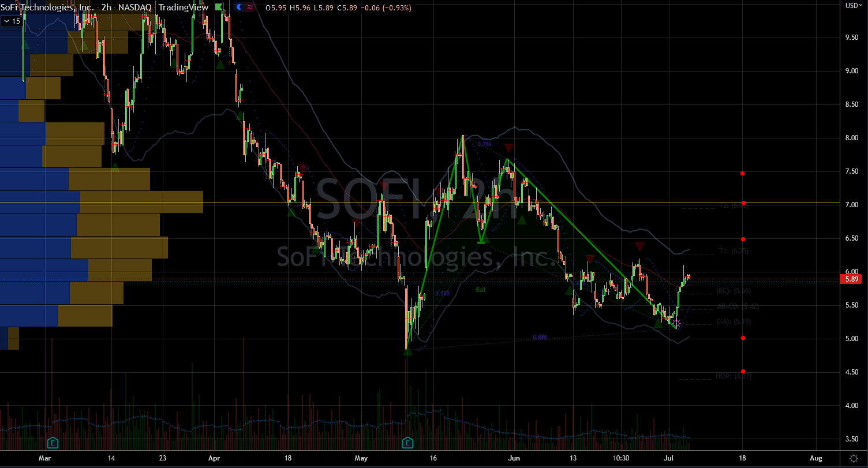This screenshot has width=868, height=468.
Task: Click the 0.786 ratio label
Action: pos(485,144)
